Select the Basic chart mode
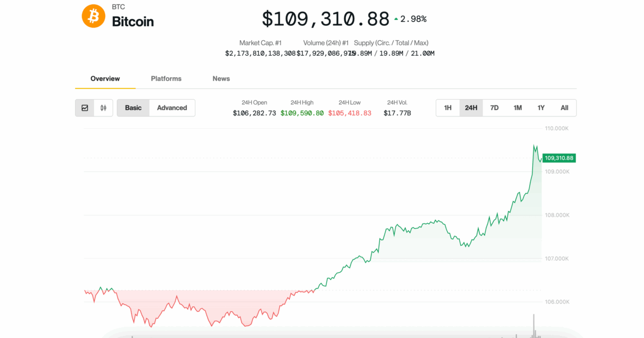Image resolution: width=644 pixels, height=338 pixels. click(x=133, y=108)
